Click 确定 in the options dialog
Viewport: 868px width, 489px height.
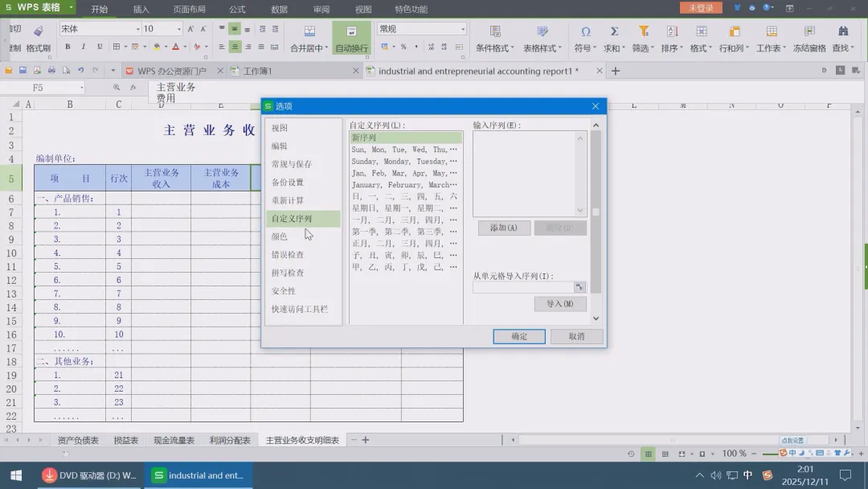(519, 336)
